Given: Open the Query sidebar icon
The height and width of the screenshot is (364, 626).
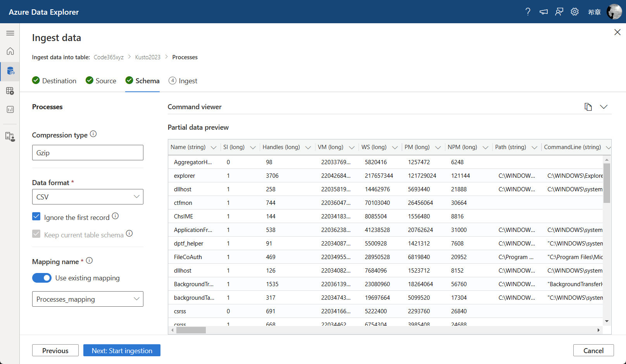Looking at the screenshot, I should [10, 91].
